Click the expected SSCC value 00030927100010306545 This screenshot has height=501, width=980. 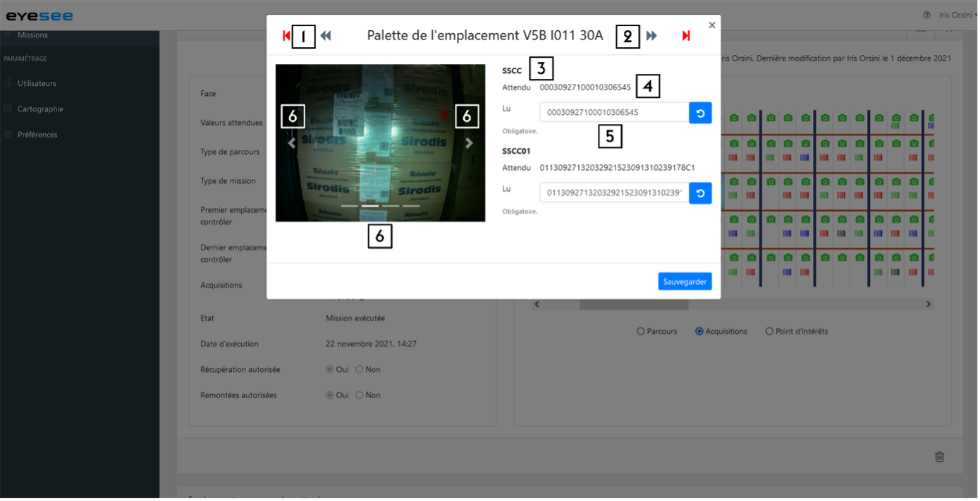coord(585,87)
